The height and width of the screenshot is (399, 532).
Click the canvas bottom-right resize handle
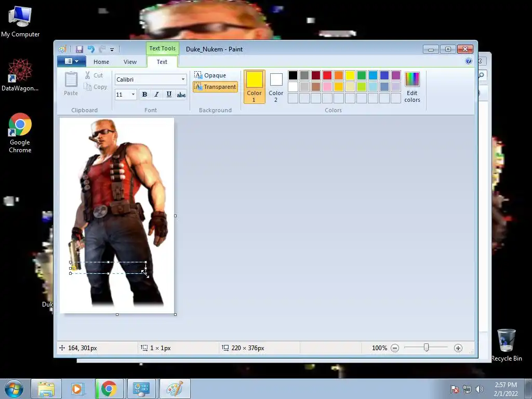(x=176, y=314)
